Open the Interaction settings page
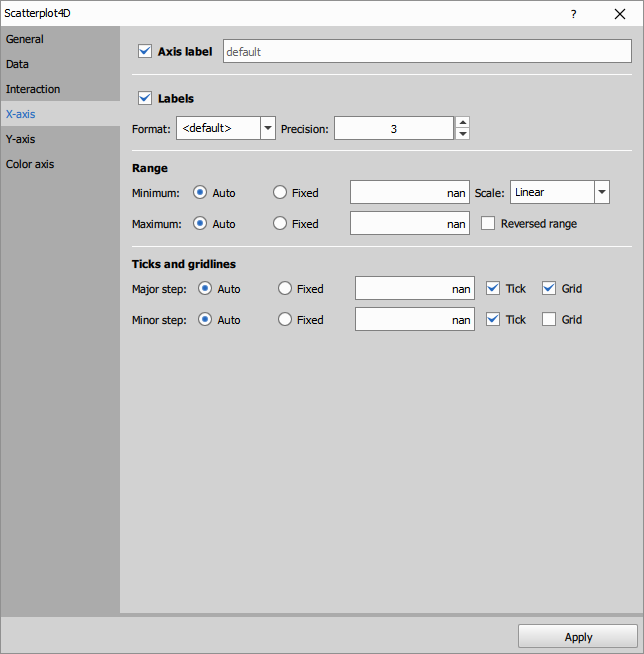This screenshot has height=654, width=644. pos(60,89)
